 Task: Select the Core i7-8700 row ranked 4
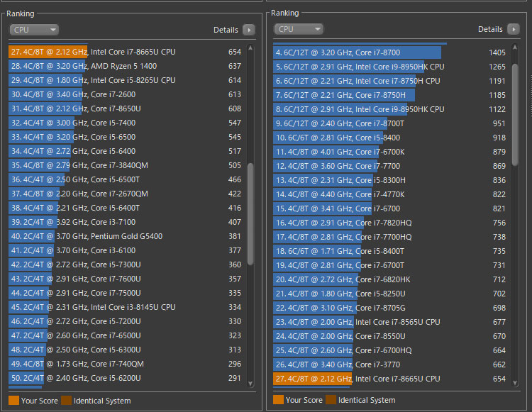point(391,52)
